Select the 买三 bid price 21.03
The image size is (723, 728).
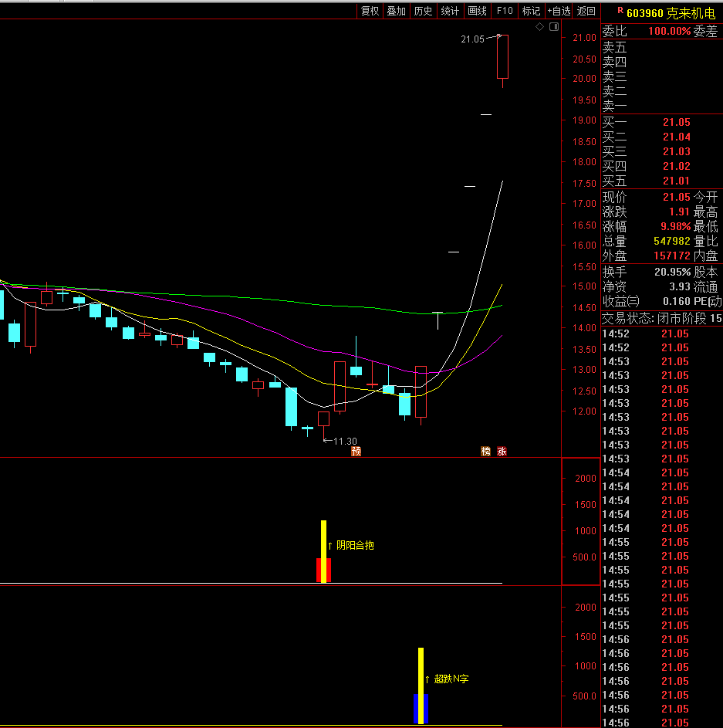tap(677, 151)
